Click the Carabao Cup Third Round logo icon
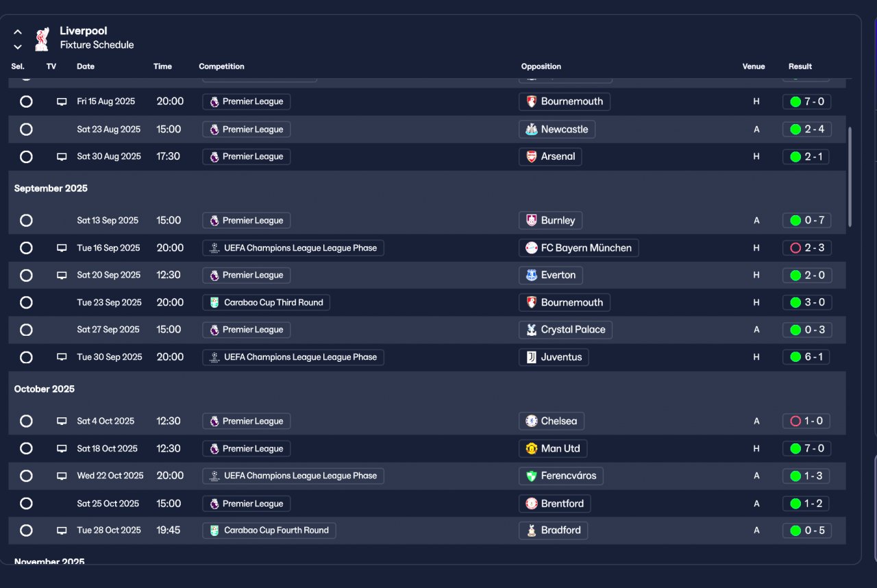The image size is (877, 588). [214, 303]
